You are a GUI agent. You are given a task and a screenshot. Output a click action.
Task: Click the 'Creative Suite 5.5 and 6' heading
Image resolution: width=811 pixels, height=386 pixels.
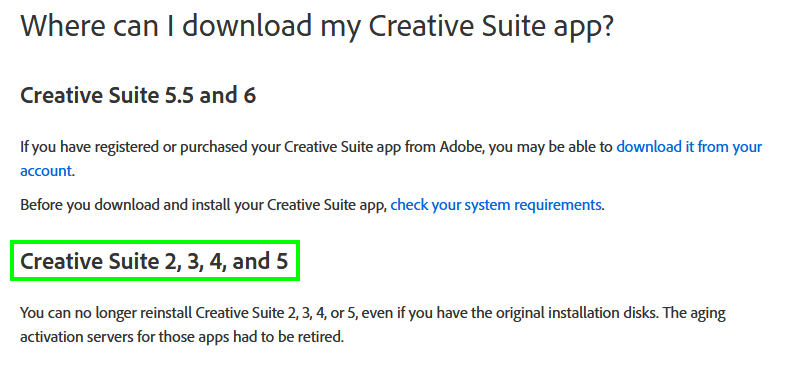click(138, 96)
